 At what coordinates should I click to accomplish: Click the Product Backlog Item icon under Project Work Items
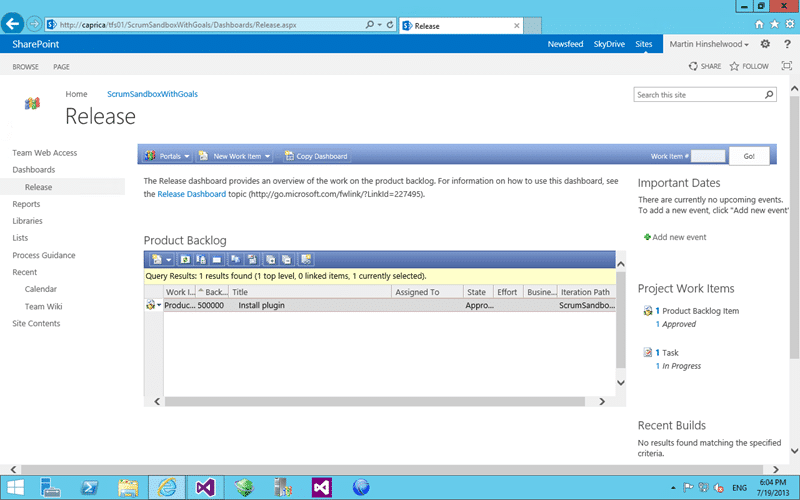[648, 311]
